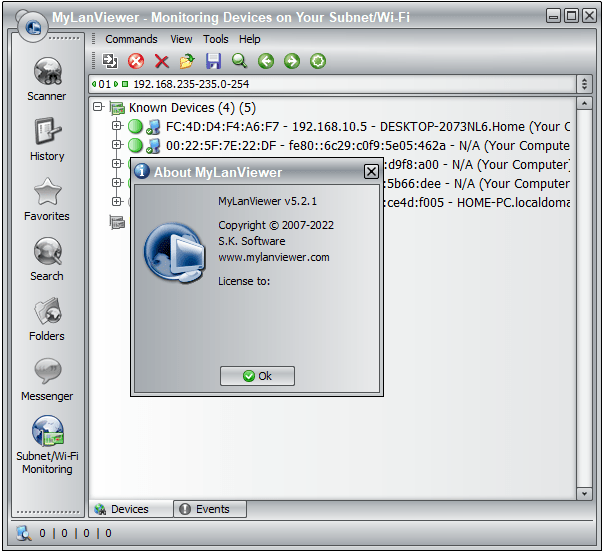Click the green back arrow icon
Viewport: 604px width, 554px height.
[266, 61]
